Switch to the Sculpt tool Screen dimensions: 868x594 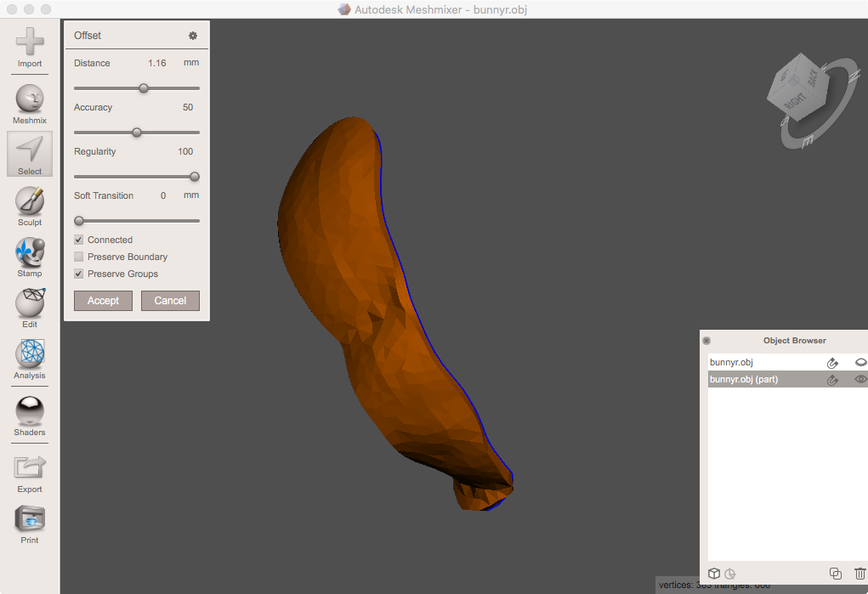click(29, 204)
